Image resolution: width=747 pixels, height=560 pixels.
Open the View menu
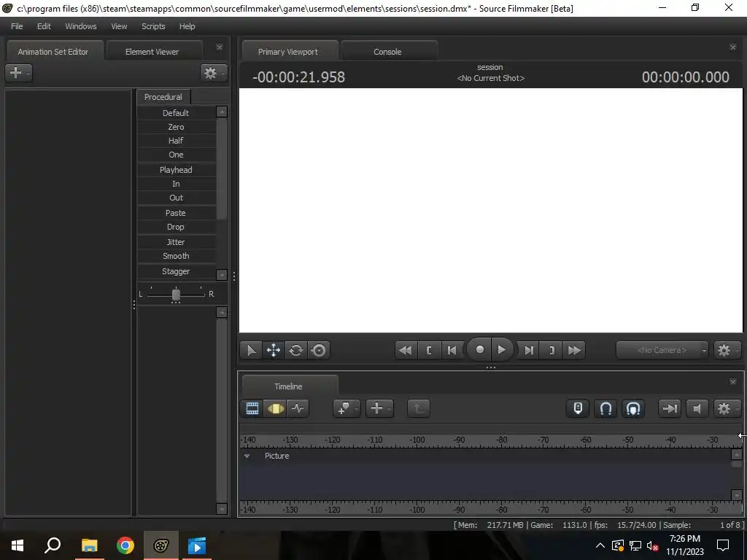[119, 26]
